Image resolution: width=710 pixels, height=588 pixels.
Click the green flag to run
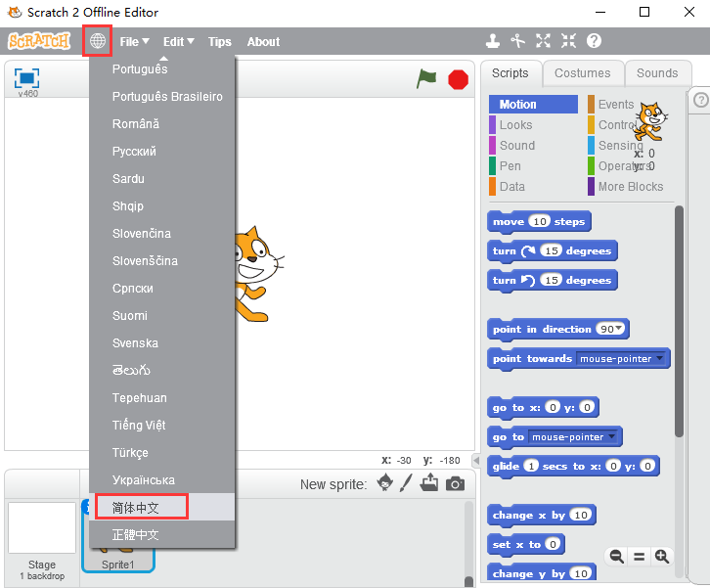pyautogui.click(x=426, y=79)
